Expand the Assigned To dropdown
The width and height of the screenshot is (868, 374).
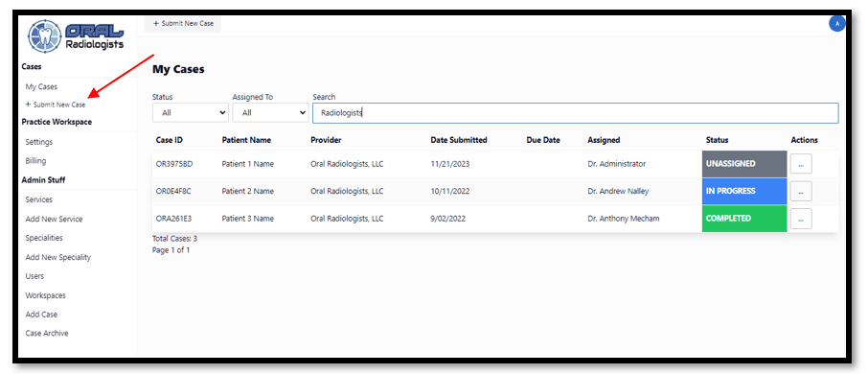pyautogui.click(x=270, y=112)
